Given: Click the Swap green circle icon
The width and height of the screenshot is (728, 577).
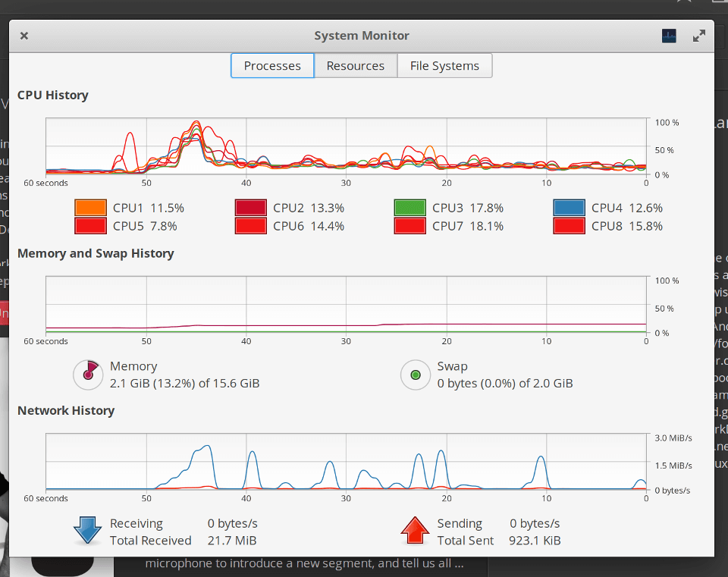Looking at the screenshot, I should pyautogui.click(x=416, y=375).
